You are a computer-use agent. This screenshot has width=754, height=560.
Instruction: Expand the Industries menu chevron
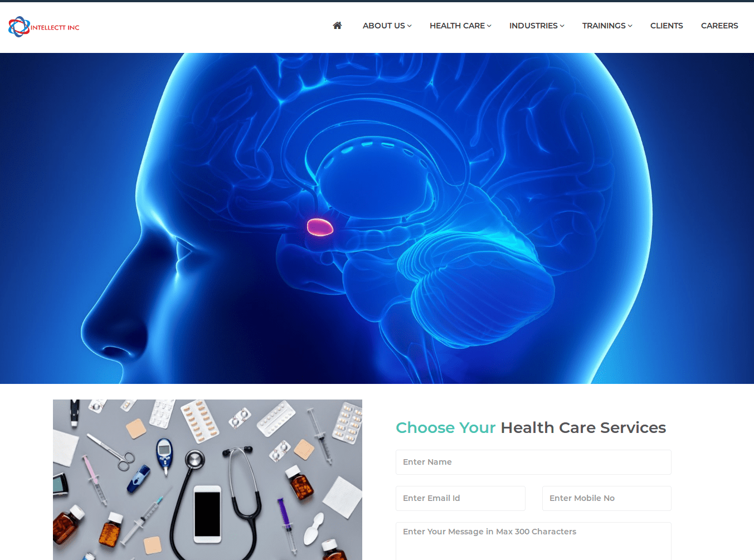coord(562,26)
